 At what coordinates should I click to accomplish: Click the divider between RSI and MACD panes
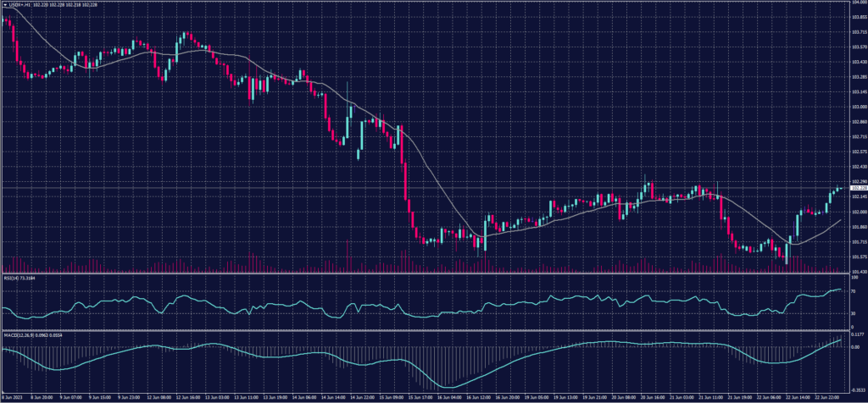click(x=424, y=331)
